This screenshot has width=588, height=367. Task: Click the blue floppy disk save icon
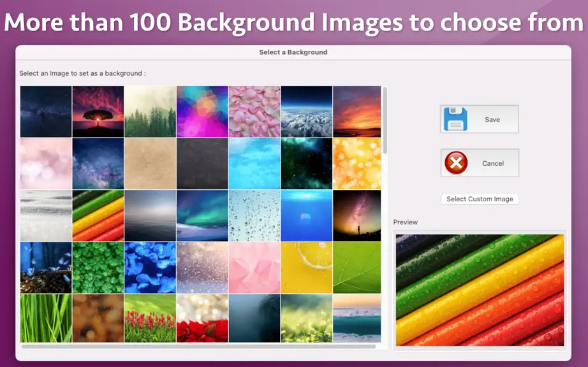tap(455, 119)
